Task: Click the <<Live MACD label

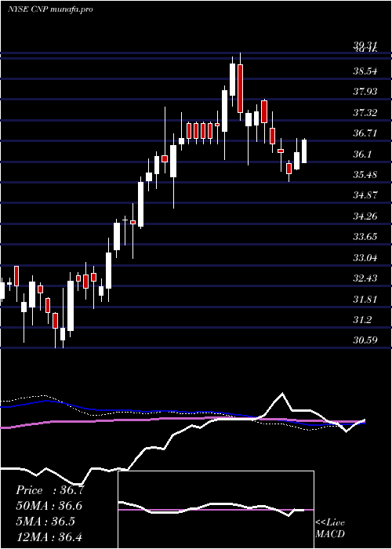Action: click(x=330, y=529)
